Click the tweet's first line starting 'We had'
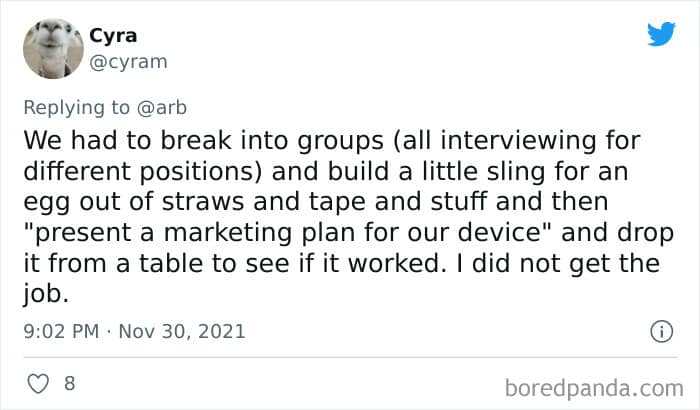 [x=332, y=141]
